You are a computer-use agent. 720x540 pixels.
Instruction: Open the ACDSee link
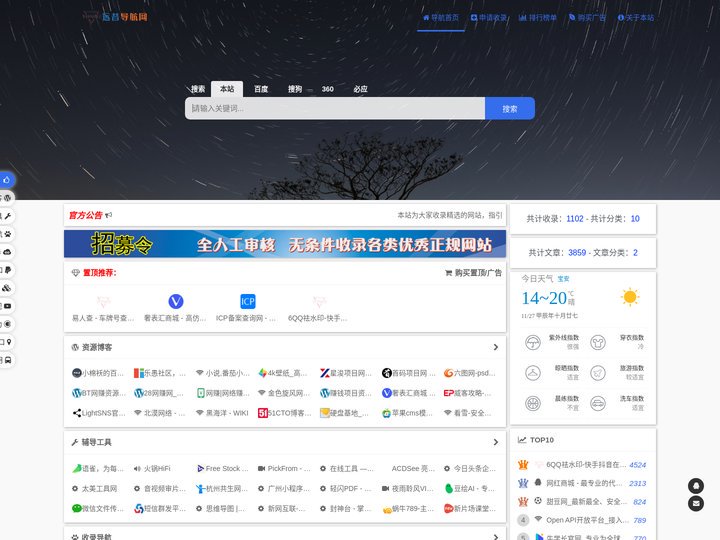(x=413, y=468)
